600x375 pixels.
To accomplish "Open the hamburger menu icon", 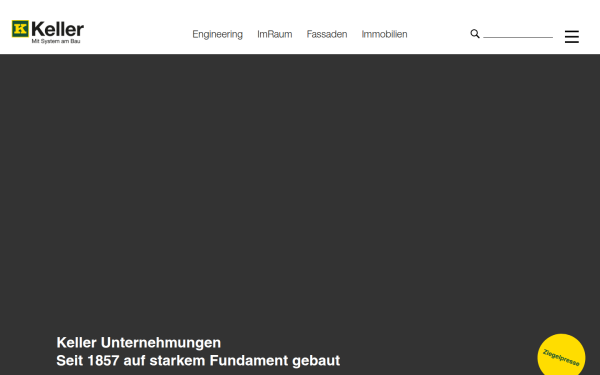I will [x=572, y=37].
